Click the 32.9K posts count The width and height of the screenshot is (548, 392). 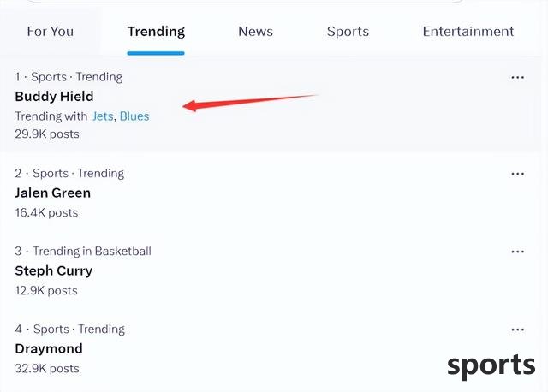(x=47, y=369)
